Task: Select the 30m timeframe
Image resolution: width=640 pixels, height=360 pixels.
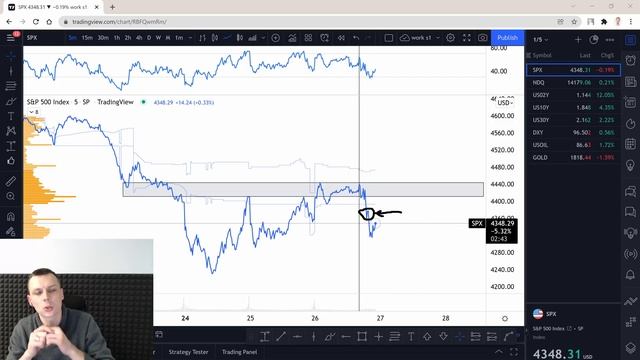Action: (103, 38)
